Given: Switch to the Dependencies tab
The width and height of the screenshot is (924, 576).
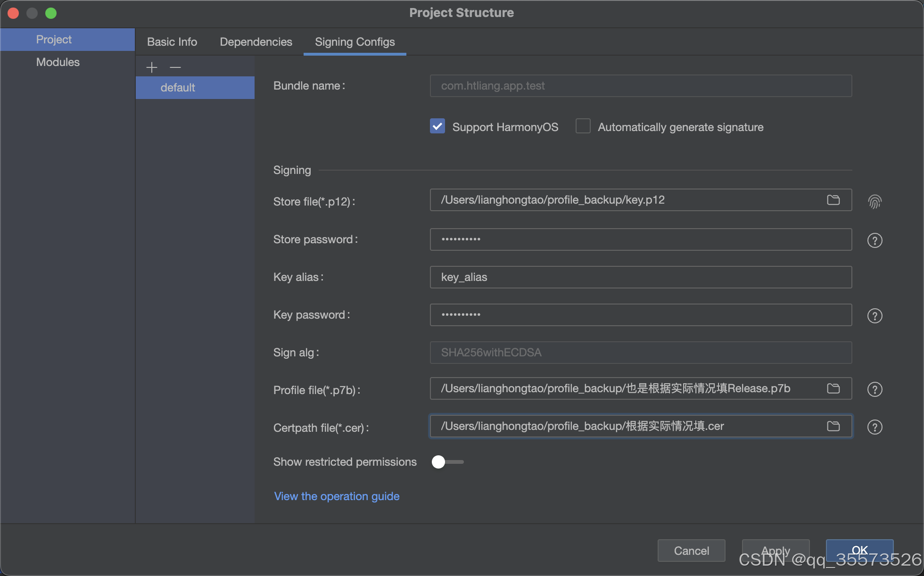Looking at the screenshot, I should (256, 42).
